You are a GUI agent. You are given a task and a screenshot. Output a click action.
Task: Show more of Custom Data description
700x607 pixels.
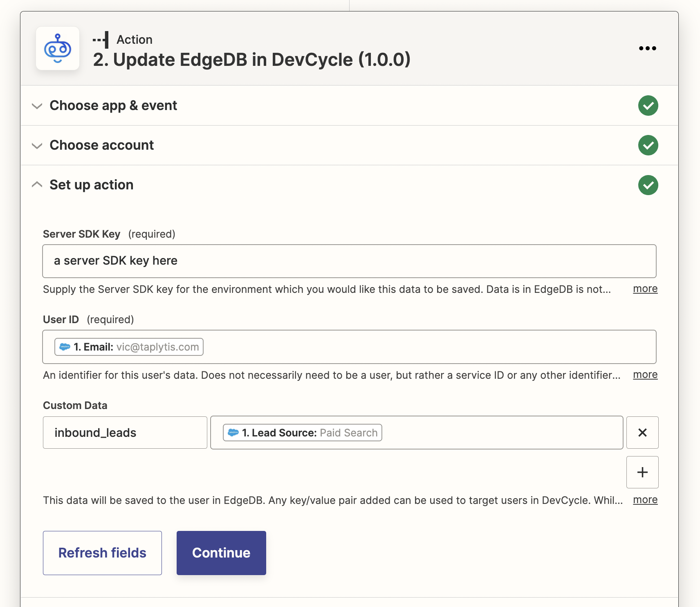tap(645, 500)
